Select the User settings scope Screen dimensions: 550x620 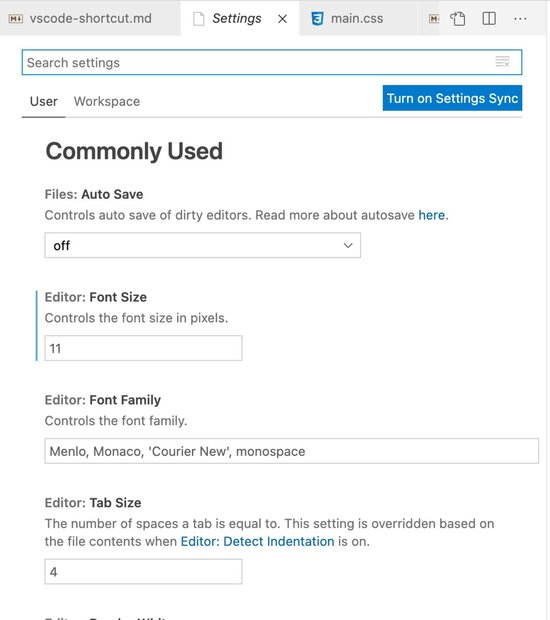[x=43, y=102]
